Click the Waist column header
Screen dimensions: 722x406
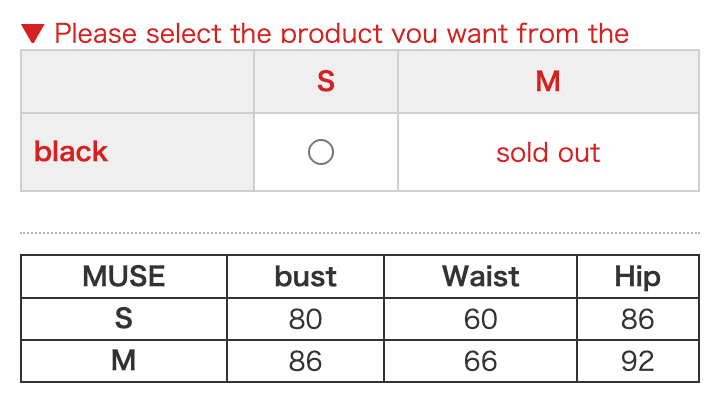(481, 276)
